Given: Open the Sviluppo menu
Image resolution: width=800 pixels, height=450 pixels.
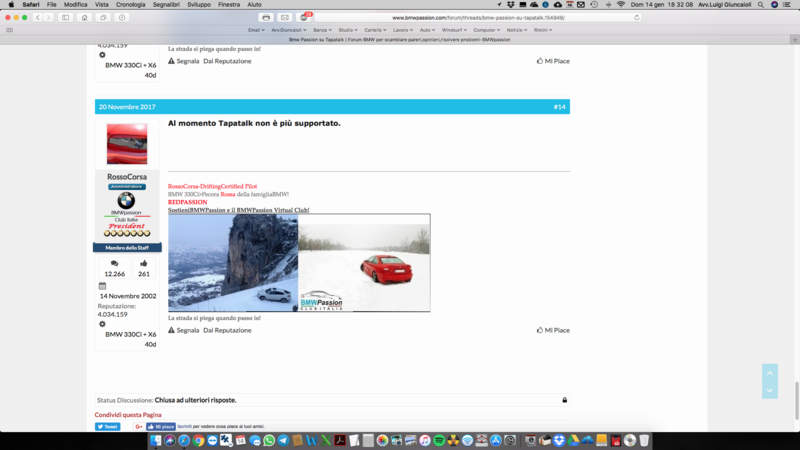Looking at the screenshot, I should (199, 5).
